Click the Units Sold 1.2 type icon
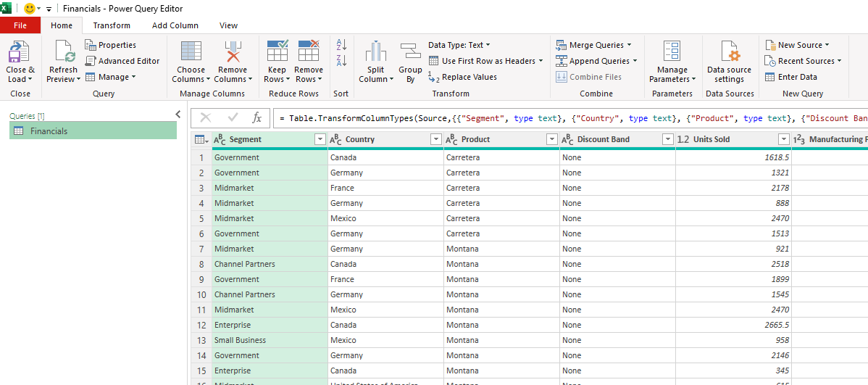868x385 pixels. pos(683,140)
